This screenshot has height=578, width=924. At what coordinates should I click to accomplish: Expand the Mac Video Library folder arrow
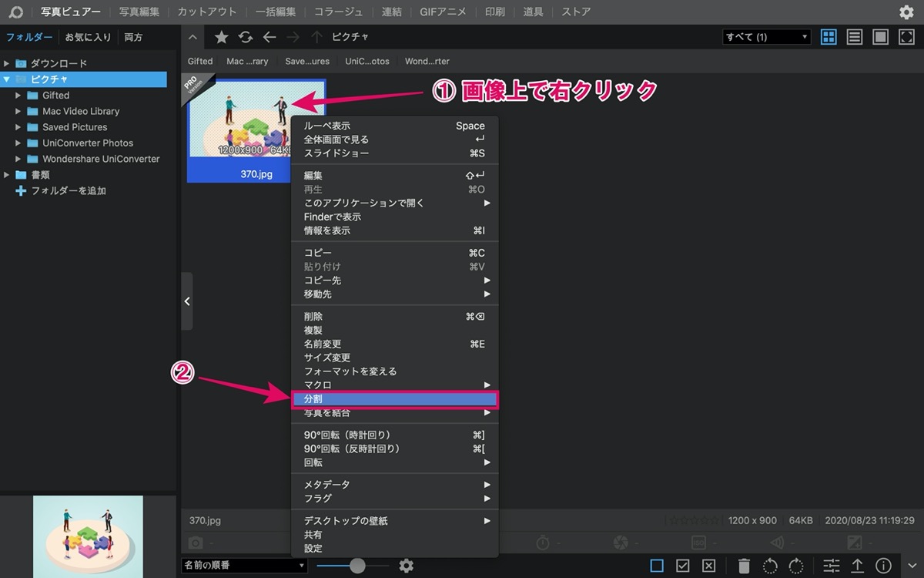point(18,111)
